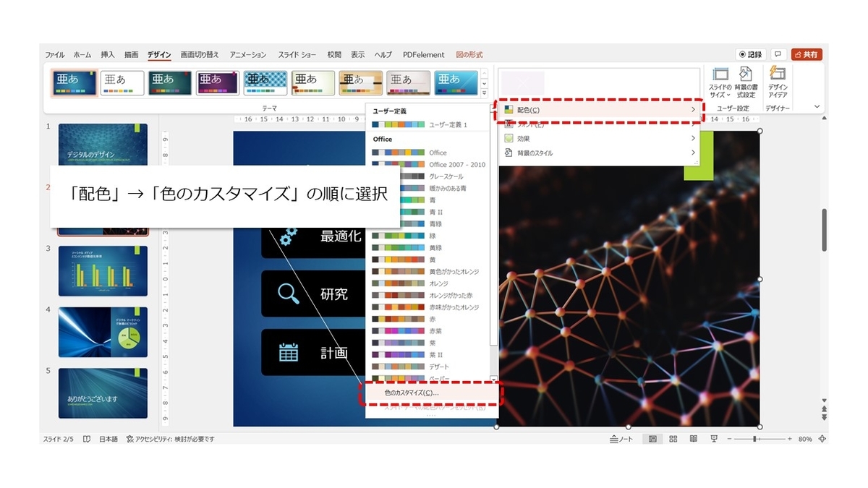Switch to reading view icon
868x488 pixels.
coord(693,439)
